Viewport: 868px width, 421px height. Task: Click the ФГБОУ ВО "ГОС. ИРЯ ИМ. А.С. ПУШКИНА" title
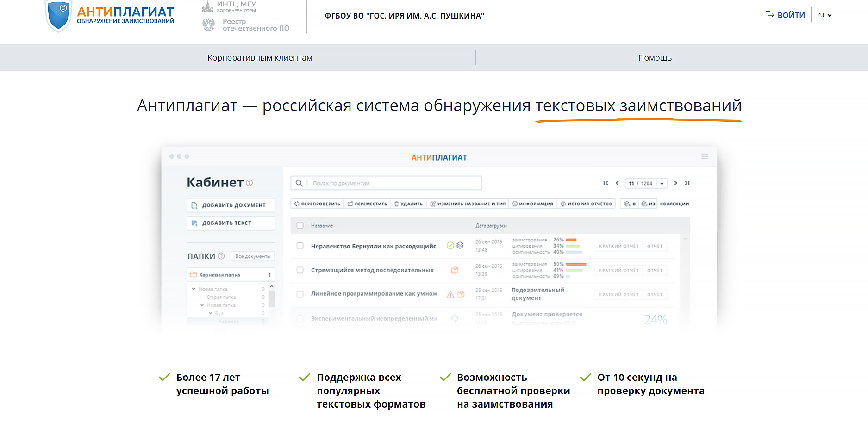[x=404, y=16]
